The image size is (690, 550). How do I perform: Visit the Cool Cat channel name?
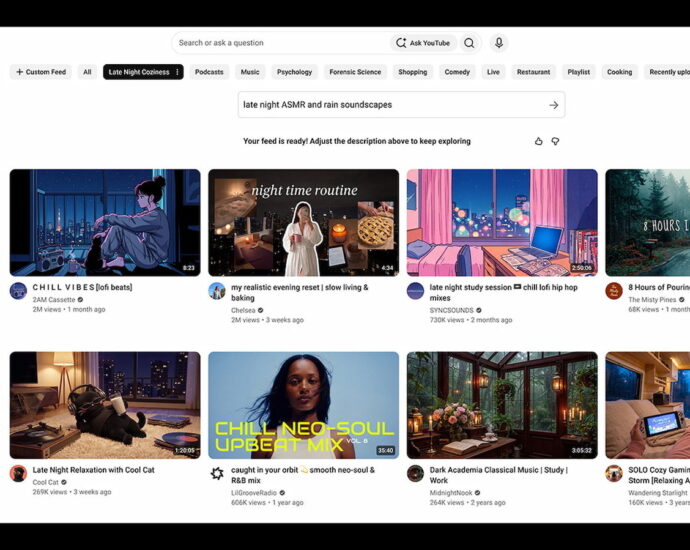[x=45, y=482]
